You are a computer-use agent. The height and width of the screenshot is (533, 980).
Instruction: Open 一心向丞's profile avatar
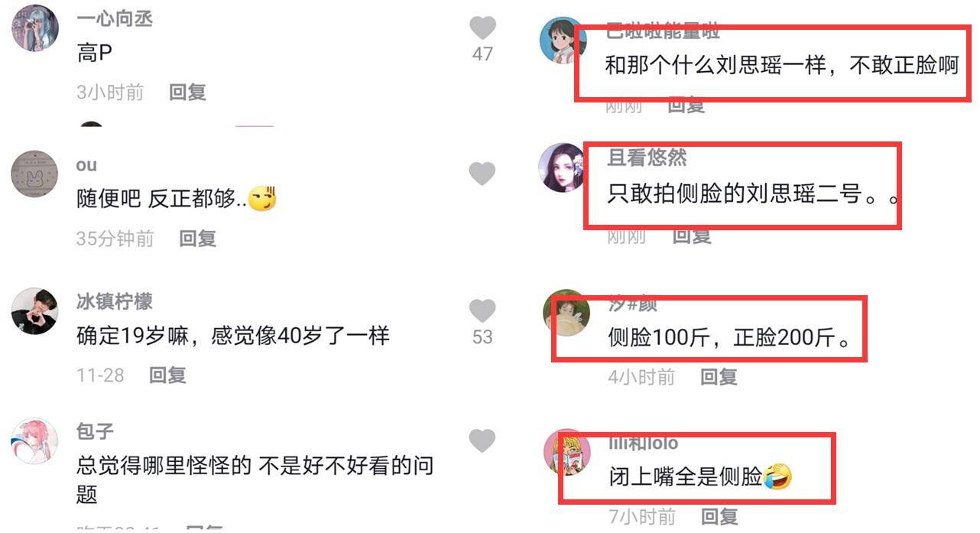pos(35,27)
